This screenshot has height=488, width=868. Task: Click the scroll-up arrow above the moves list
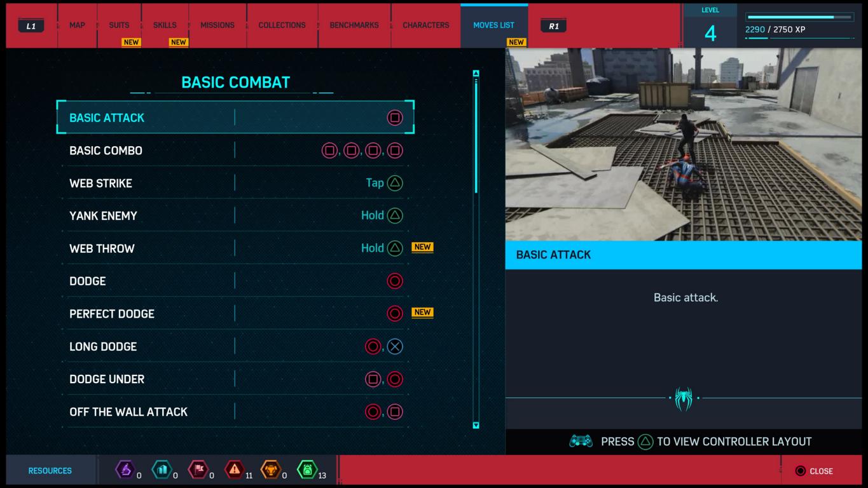476,74
